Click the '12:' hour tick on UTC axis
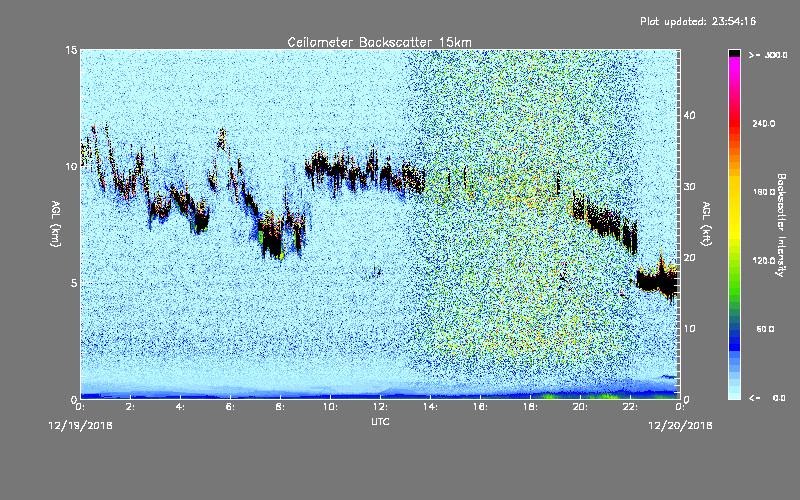This screenshot has width=800, height=500. pyautogui.click(x=380, y=407)
